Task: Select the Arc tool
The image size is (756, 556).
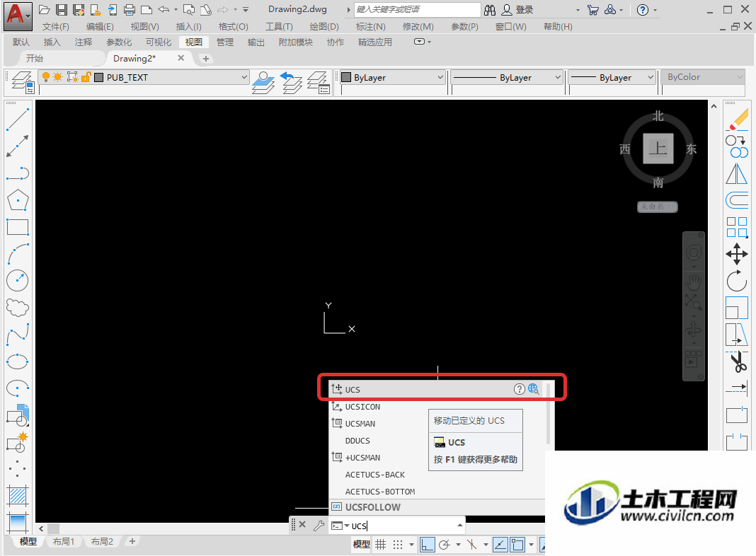Action: 18,254
